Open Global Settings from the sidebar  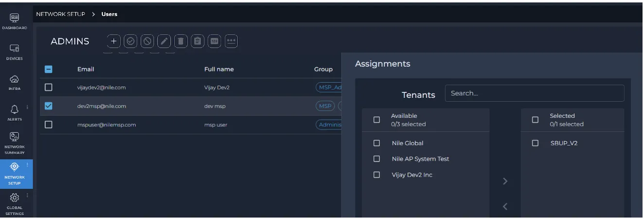(x=15, y=204)
